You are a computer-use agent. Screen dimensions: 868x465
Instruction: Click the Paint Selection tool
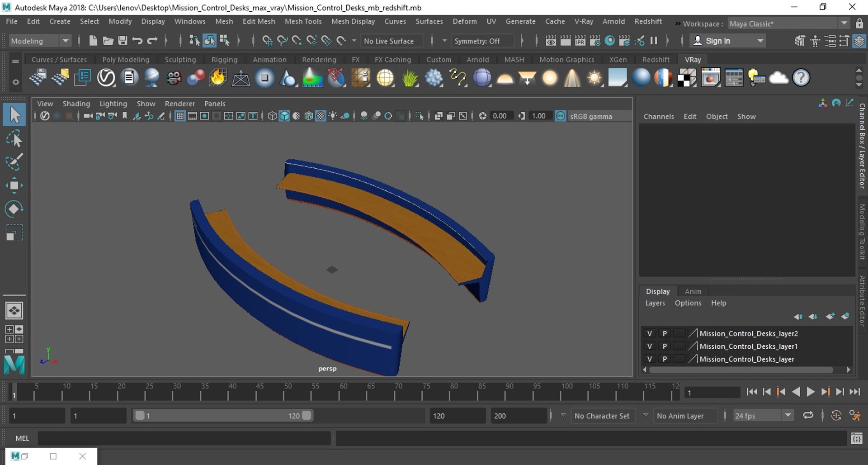pos(14,162)
